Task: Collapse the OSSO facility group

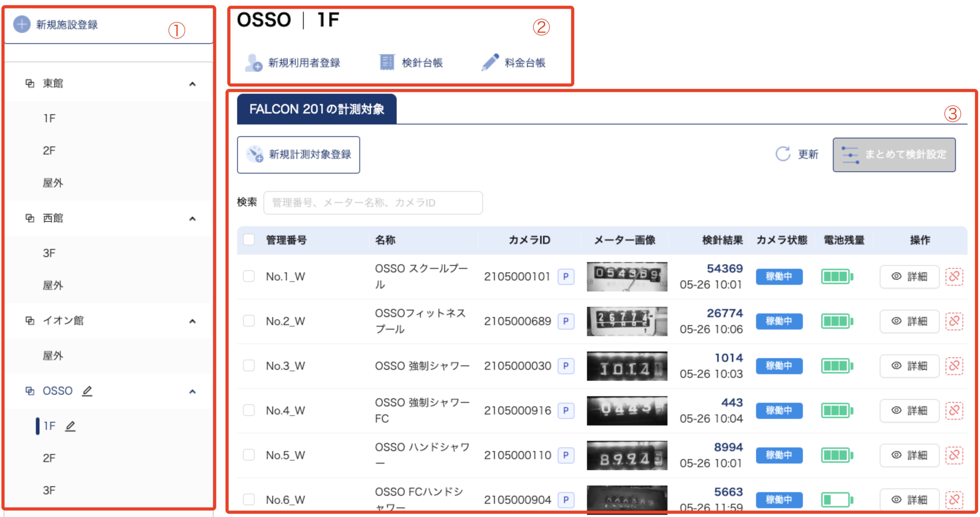Action: [192, 391]
